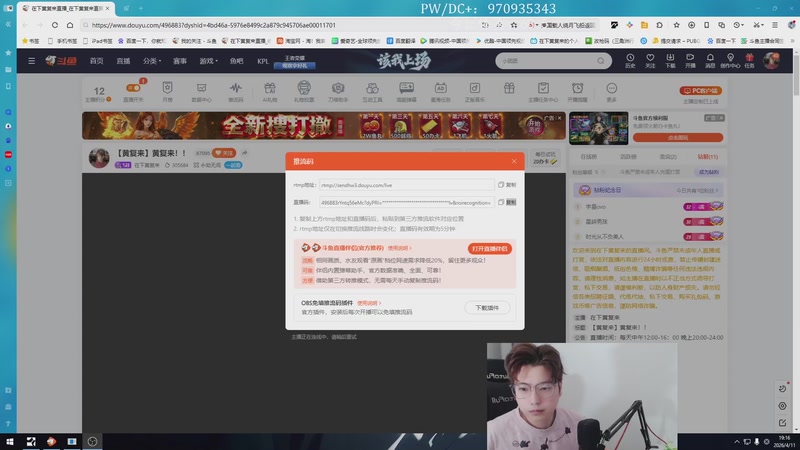
Task: Open the 钻粉纪念日 banner
Action: pos(648,190)
